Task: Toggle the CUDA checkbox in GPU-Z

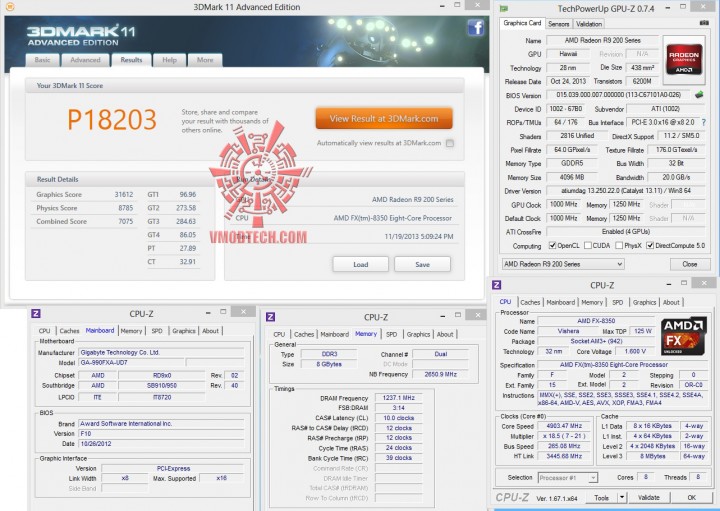Action: point(588,246)
